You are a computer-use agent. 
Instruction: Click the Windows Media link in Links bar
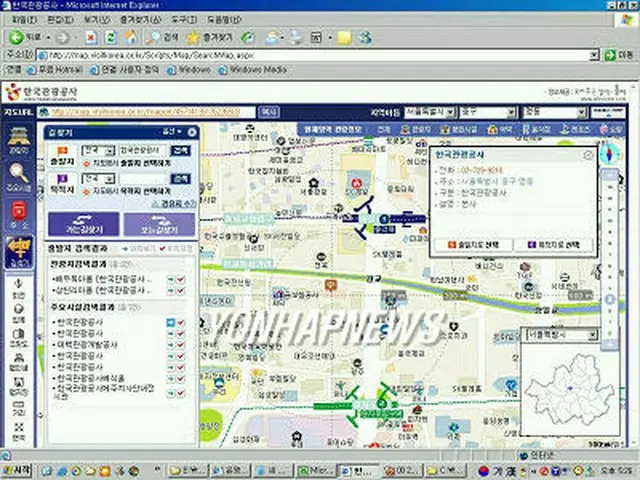click(x=252, y=70)
